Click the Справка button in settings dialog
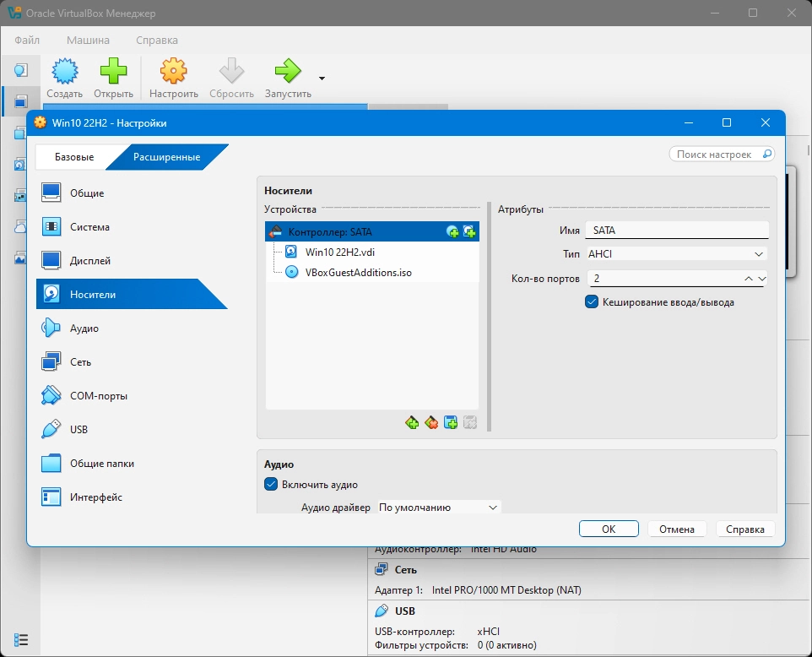812x657 pixels. tap(745, 529)
